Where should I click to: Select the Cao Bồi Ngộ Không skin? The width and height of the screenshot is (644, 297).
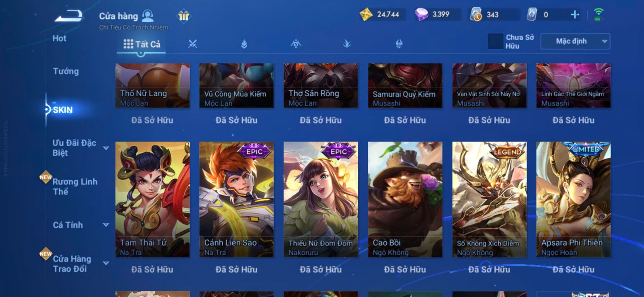pos(405,199)
